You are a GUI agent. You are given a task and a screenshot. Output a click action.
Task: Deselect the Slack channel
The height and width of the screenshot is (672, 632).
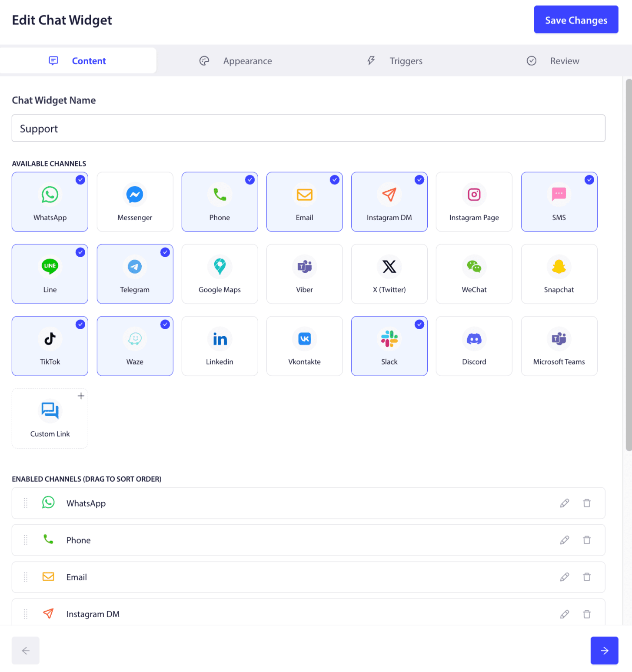point(389,346)
